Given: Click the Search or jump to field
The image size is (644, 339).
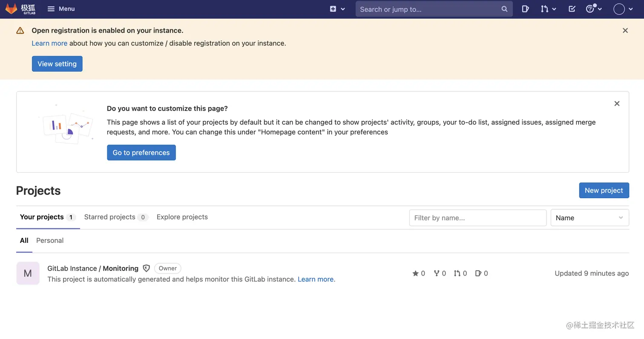Looking at the screenshot, I should coord(434,9).
